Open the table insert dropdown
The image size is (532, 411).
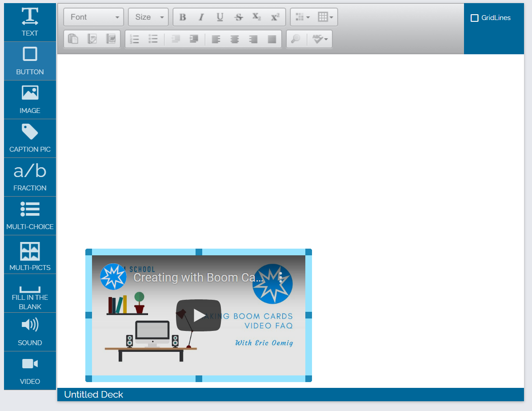(x=325, y=17)
